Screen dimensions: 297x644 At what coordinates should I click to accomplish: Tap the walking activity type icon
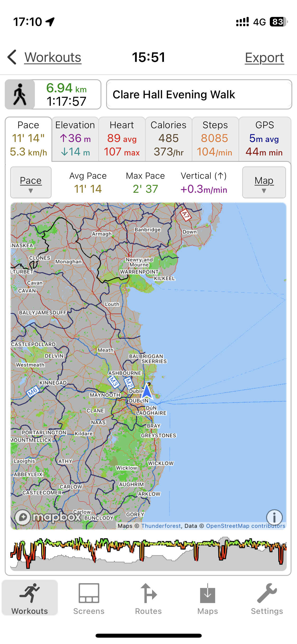[x=20, y=94]
